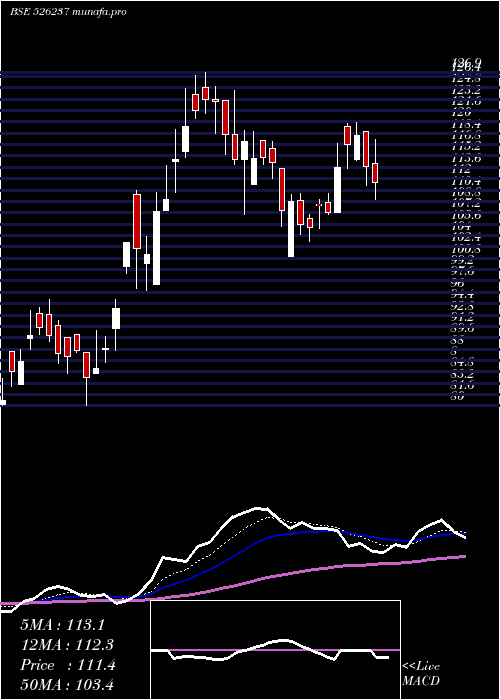The height and width of the screenshot is (700, 500).
Task: Click the 102.4 price axis label
Action: click(x=466, y=238)
